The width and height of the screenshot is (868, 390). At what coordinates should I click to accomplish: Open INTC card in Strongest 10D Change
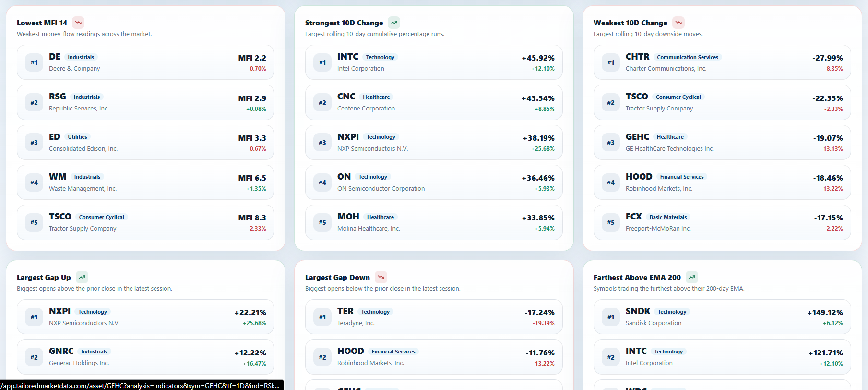click(x=434, y=62)
